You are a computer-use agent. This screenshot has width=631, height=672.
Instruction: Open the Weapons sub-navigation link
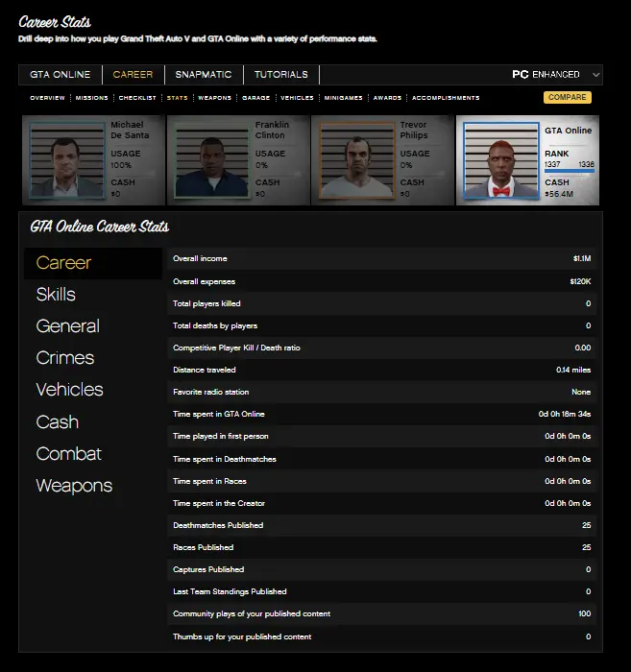(x=214, y=98)
